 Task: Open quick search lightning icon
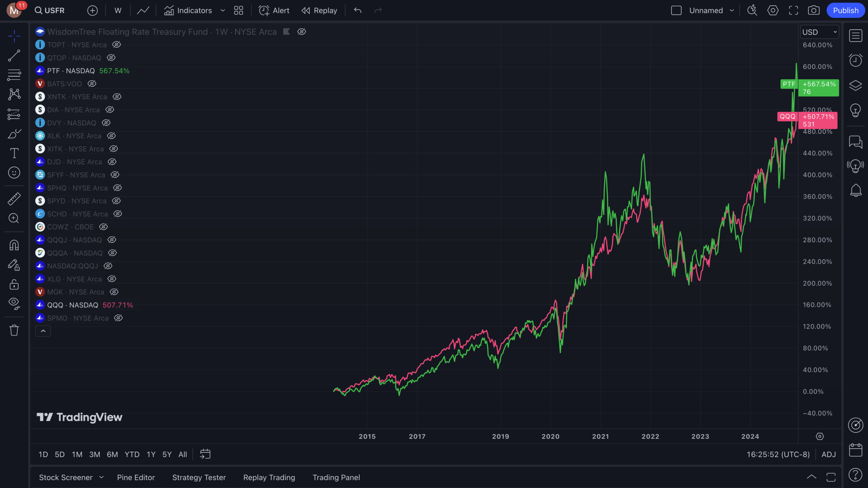click(x=752, y=11)
